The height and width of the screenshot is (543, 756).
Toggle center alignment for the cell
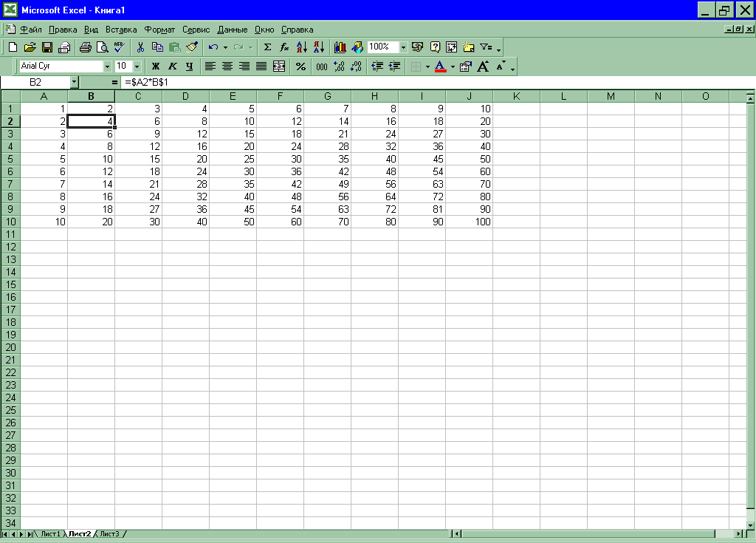(x=227, y=66)
